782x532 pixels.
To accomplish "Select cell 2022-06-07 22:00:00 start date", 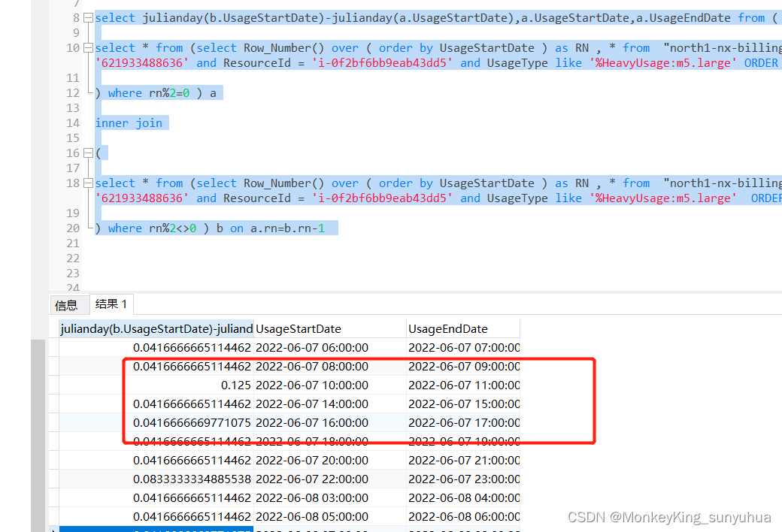I will [x=329, y=479].
